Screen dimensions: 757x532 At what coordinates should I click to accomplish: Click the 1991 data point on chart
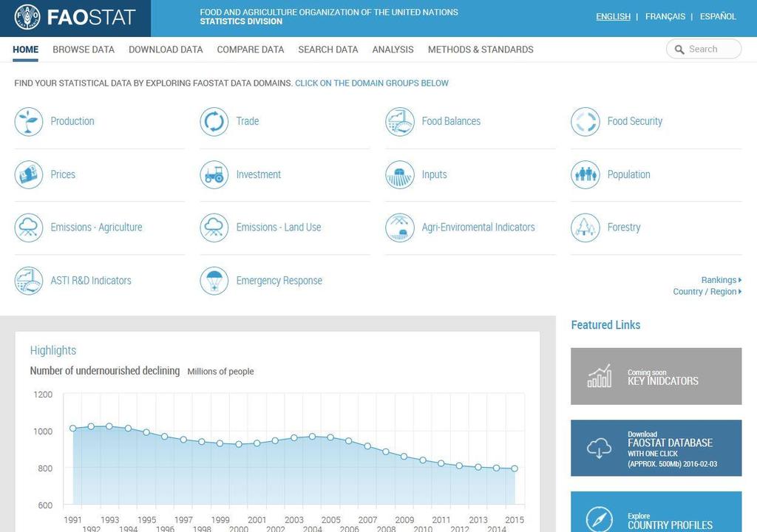(73, 429)
